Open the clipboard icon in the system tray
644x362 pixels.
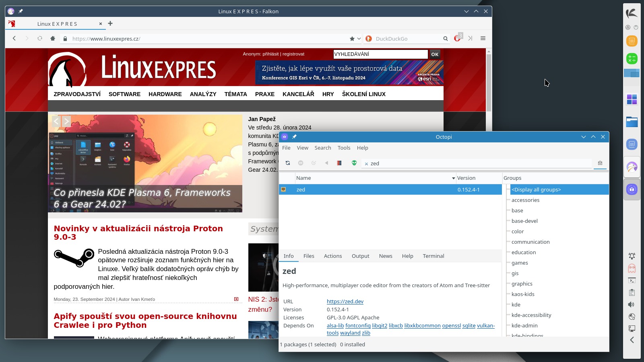632,292
